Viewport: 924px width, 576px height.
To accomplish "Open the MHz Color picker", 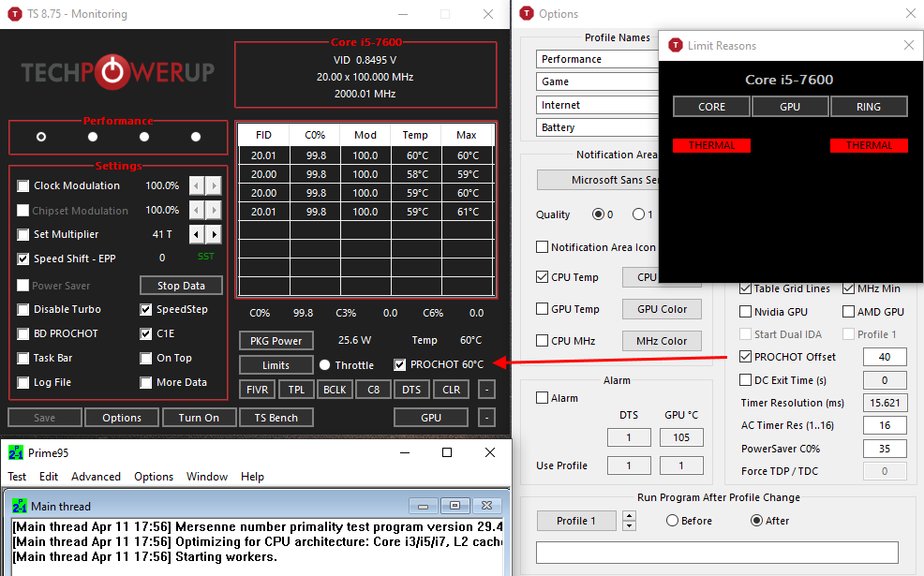I will coord(662,341).
